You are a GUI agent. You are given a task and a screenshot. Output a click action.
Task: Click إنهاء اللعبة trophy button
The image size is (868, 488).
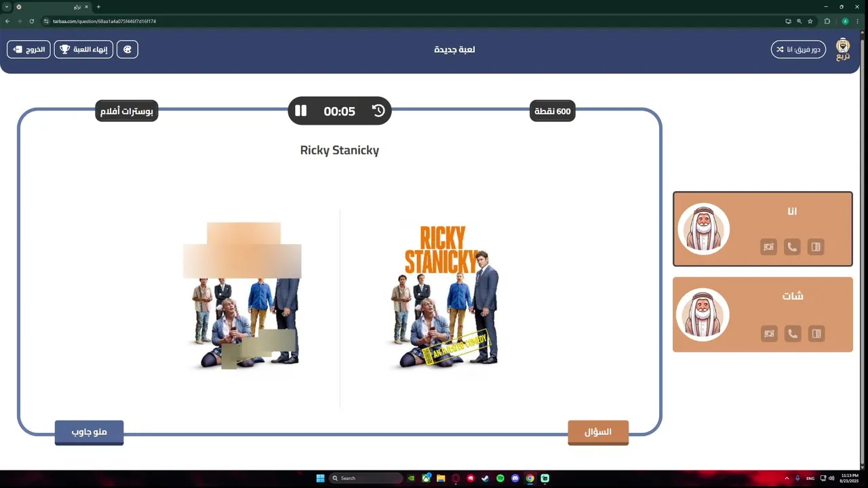tap(83, 49)
